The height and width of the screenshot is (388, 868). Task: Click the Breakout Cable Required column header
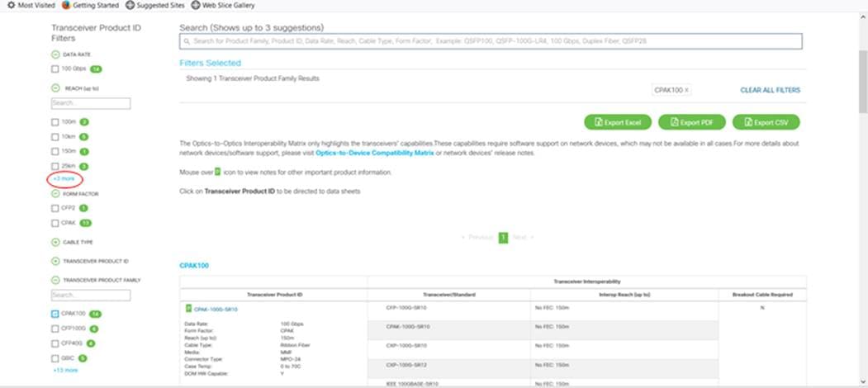762,295
